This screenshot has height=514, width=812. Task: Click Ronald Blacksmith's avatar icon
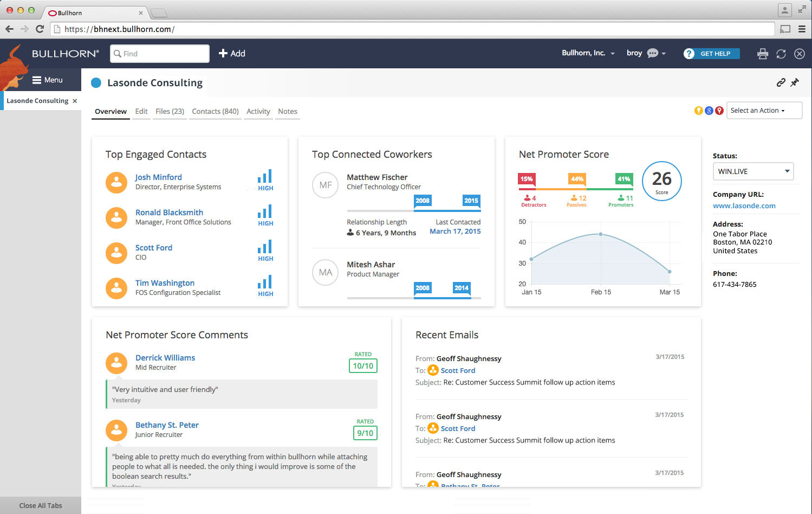(116, 217)
